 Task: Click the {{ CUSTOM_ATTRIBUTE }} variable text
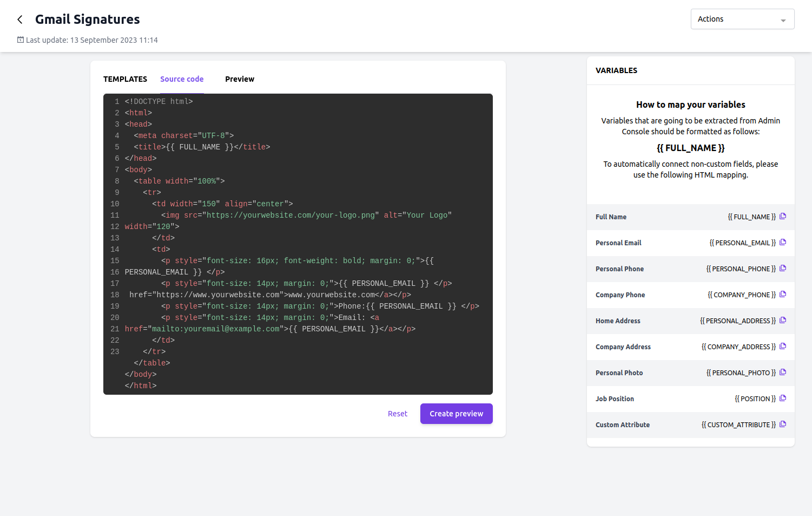coord(738,425)
